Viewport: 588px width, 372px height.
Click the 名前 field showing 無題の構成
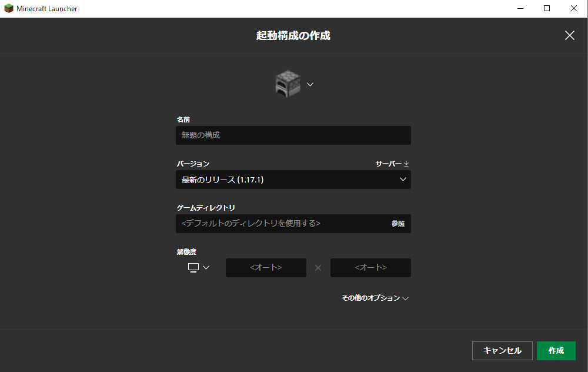click(293, 135)
